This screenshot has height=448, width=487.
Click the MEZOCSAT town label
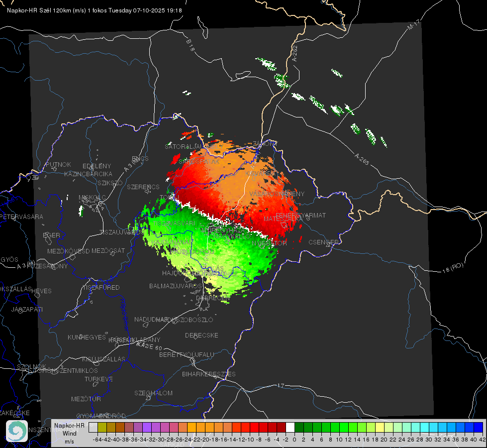coord(108,250)
